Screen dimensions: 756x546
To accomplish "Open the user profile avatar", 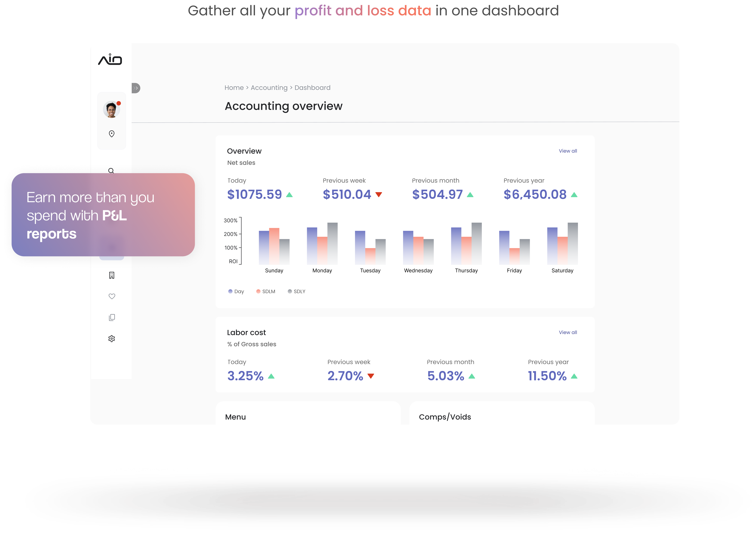I will [111, 109].
